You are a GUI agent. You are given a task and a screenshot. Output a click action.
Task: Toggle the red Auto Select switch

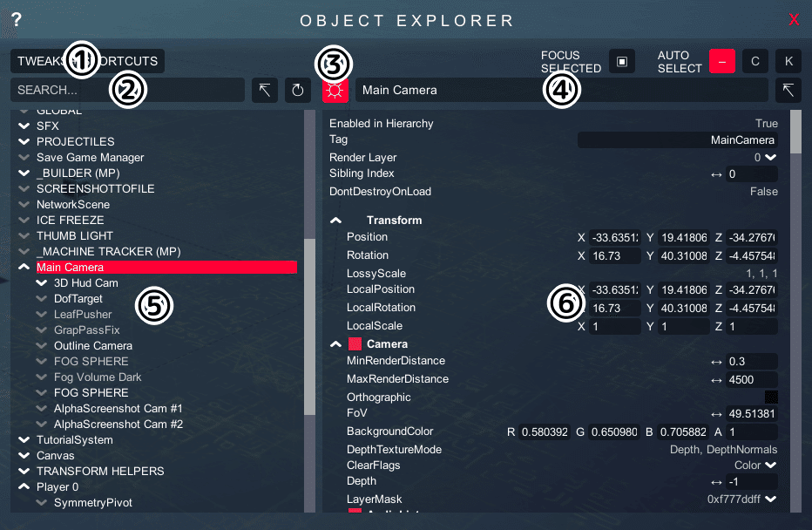point(722,62)
